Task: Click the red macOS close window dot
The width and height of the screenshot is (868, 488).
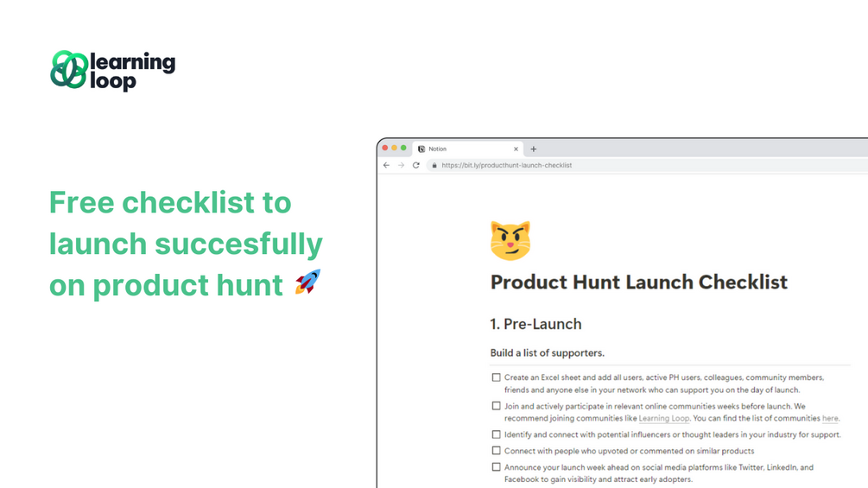Action: click(385, 148)
